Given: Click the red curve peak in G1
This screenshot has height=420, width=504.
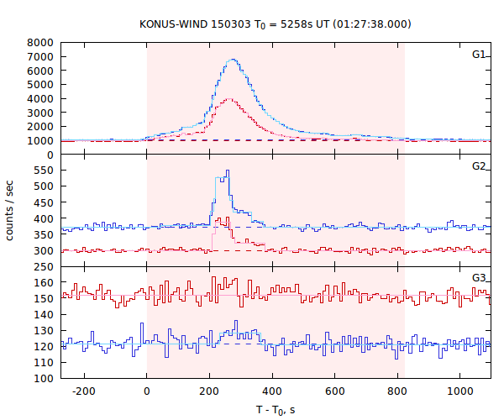Looking at the screenshot, I should point(229,99).
